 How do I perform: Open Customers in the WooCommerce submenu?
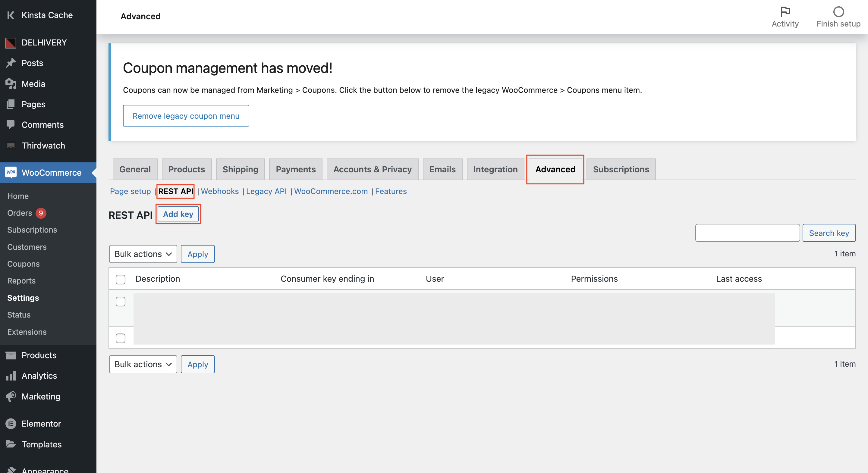pos(27,247)
